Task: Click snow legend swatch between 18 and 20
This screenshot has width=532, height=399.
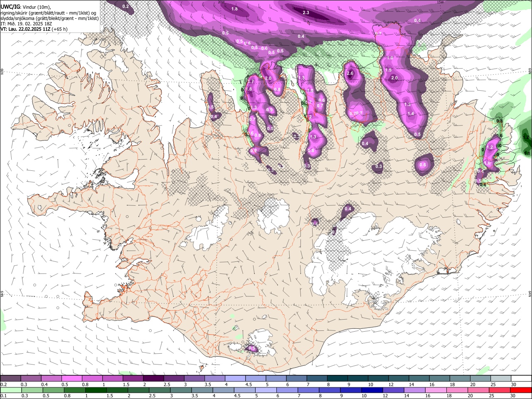Action: click(460, 379)
